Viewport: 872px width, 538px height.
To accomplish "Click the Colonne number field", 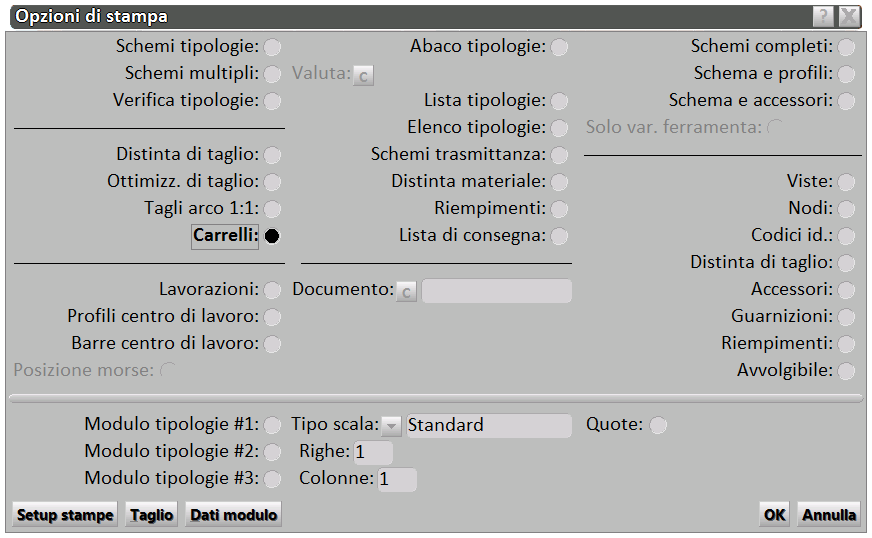I will point(397,479).
